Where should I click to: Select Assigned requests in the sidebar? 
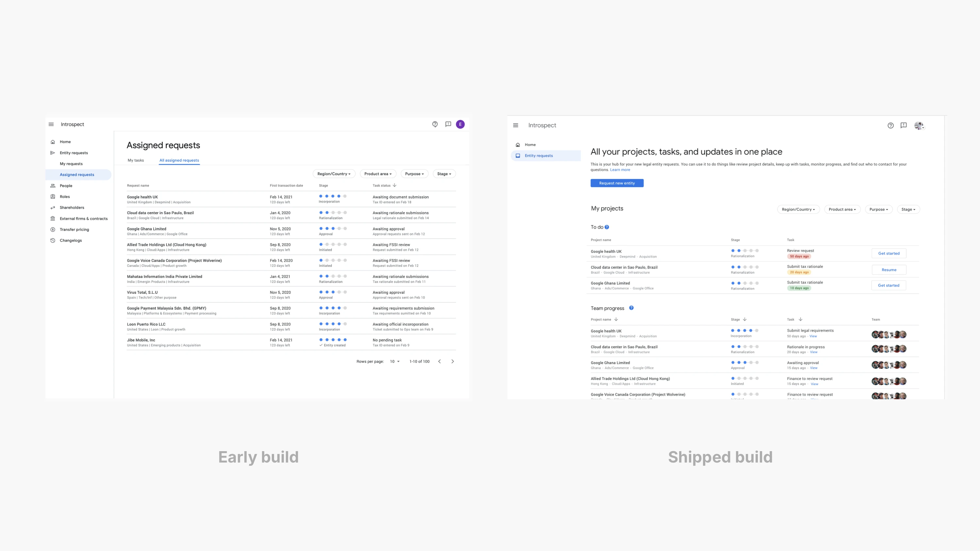click(x=77, y=175)
